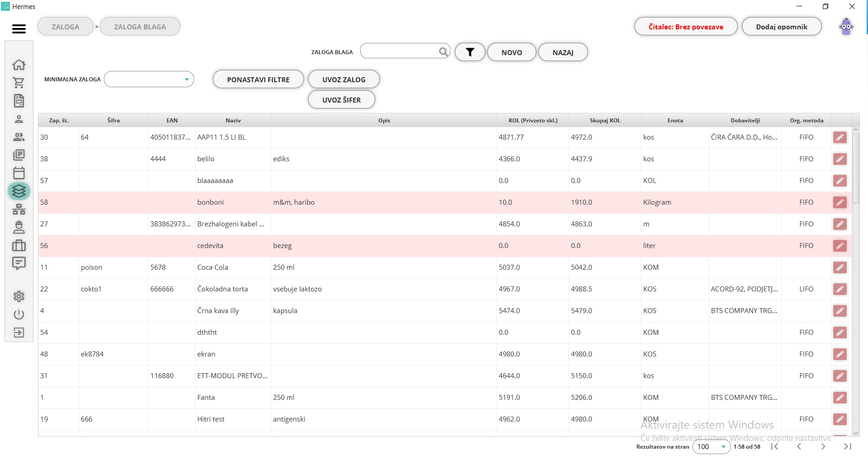Sort by the Naziv column header

coord(233,120)
